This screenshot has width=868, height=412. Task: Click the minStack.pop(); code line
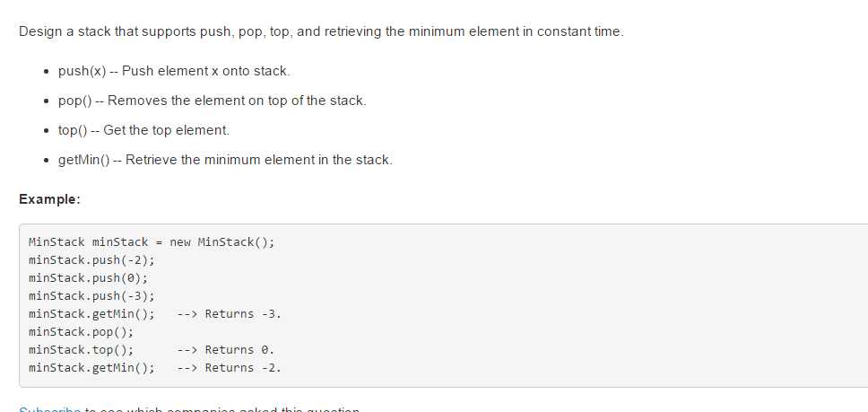coord(82,332)
